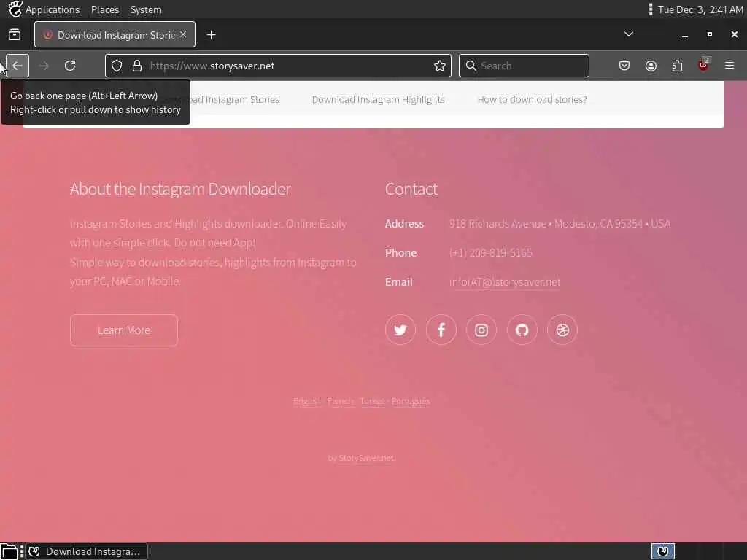Click the Learn More button
The height and width of the screenshot is (560, 747).
point(124,330)
